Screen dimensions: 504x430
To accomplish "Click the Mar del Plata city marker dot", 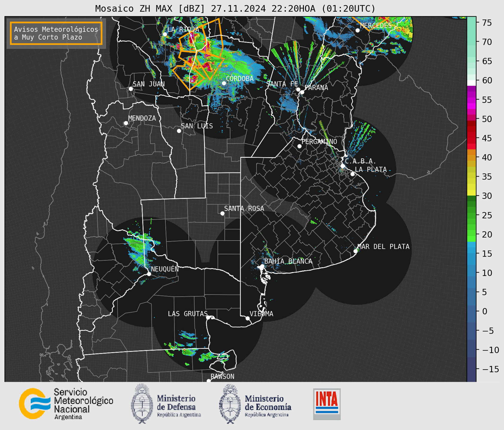I will 356,251.
